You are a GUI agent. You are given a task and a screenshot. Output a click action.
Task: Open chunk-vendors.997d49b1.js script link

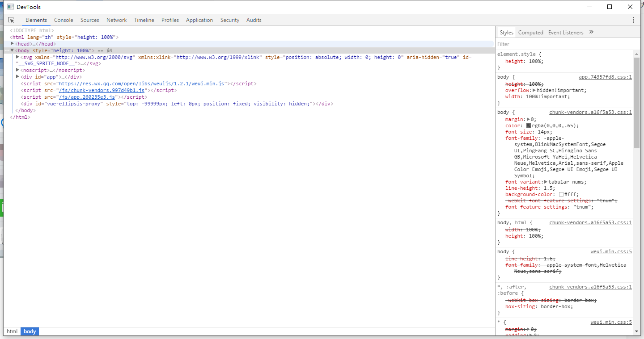102,90
